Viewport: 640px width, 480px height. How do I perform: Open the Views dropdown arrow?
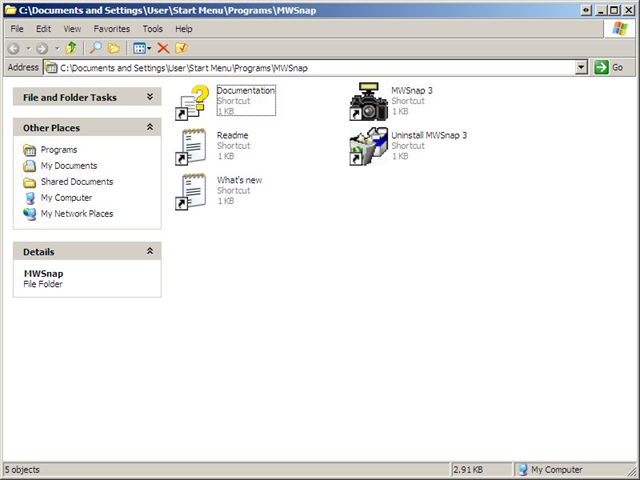pos(149,49)
